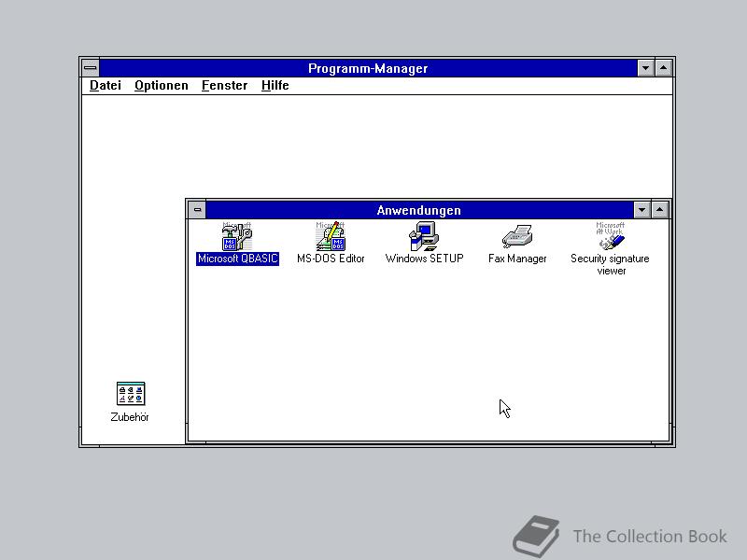Select the Security signature viewer icon

(x=611, y=236)
